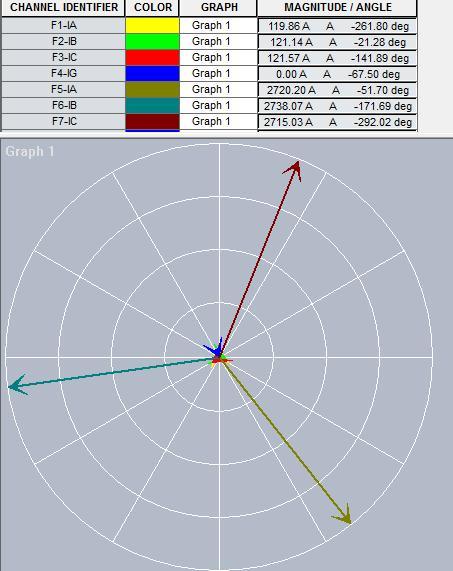Open Graph 1 dropdown for F2-IB

[218, 42]
